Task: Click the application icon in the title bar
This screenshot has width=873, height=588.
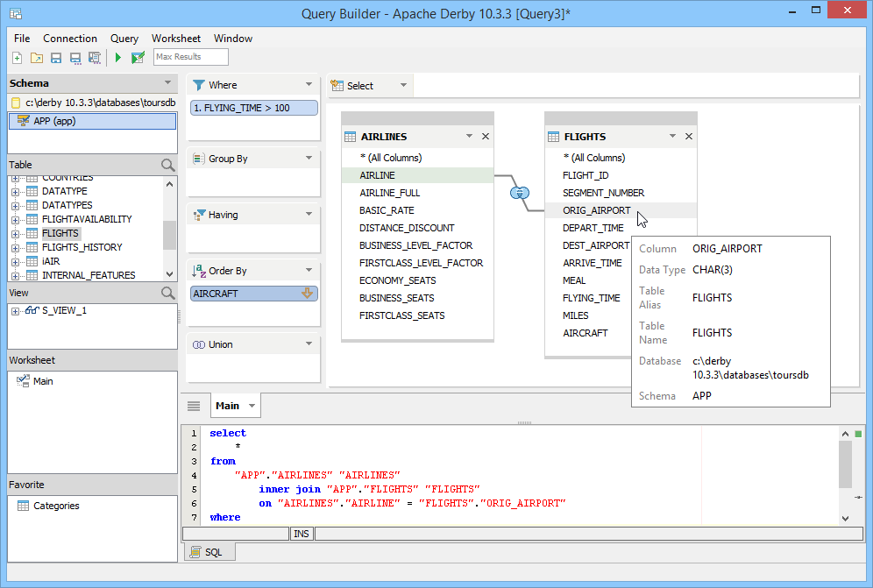Action: point(16,13)
